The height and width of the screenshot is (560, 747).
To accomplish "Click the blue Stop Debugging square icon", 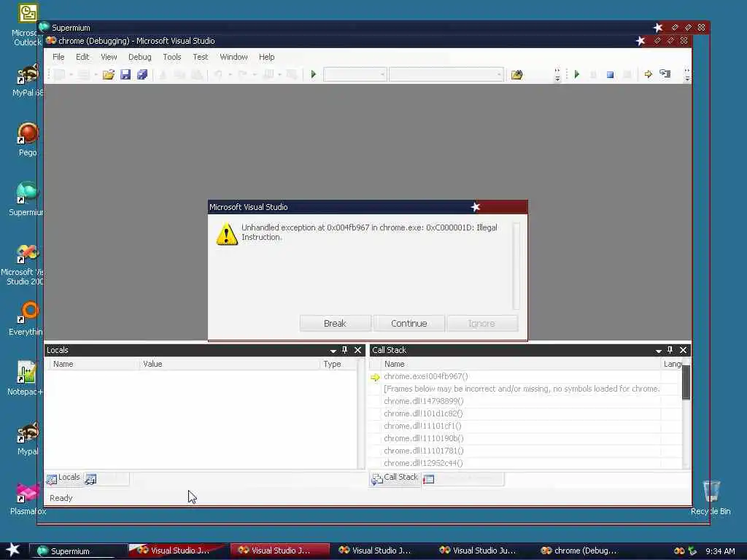I will pyautogui.click(x=611, y=75).
